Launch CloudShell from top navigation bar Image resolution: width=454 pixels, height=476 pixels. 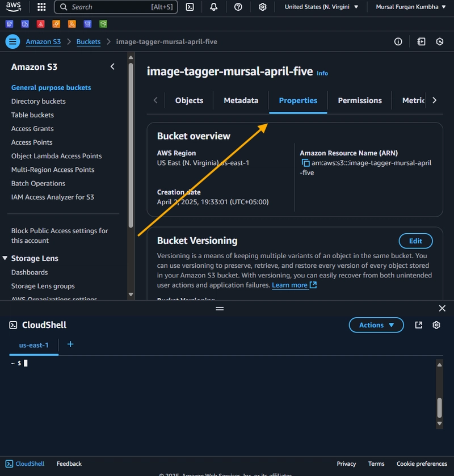(190, 7)
